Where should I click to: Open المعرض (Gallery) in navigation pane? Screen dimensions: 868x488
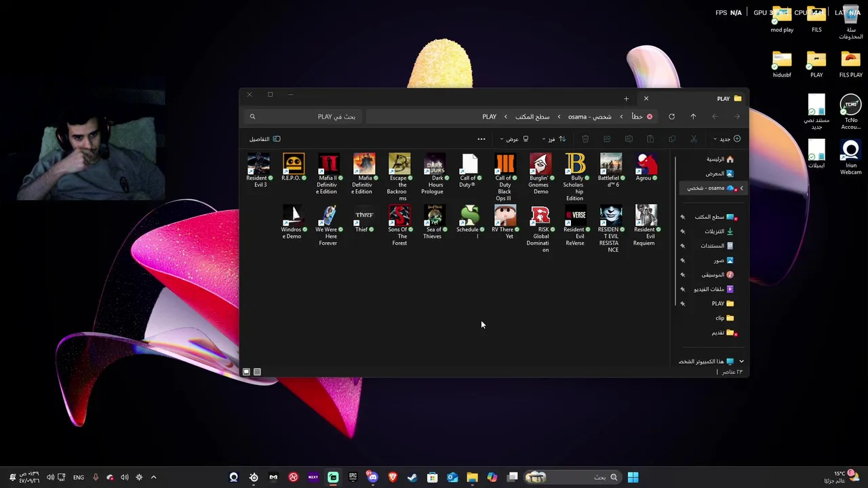[719, 174]
